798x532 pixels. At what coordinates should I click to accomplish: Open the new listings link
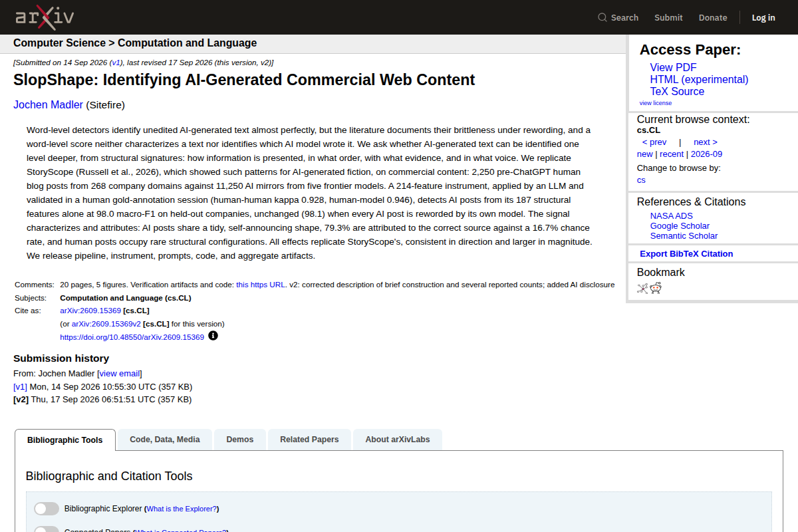point(645,154)
